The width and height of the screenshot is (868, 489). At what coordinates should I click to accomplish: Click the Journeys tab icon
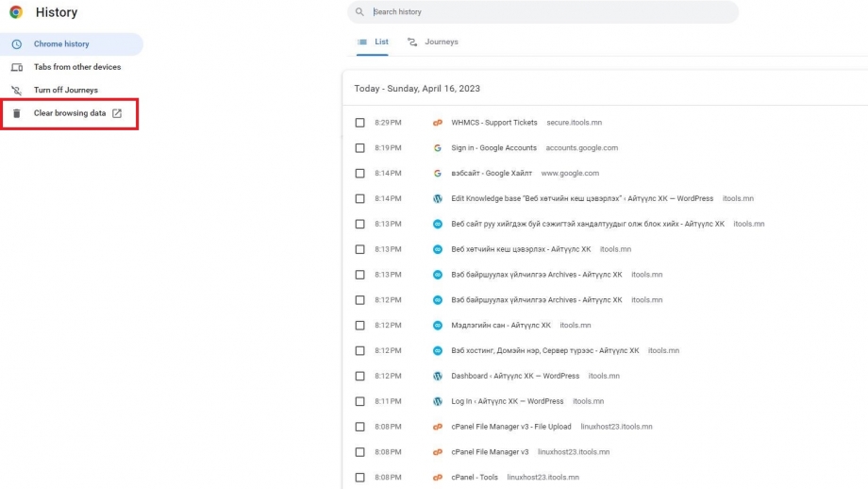click(412, 42)
